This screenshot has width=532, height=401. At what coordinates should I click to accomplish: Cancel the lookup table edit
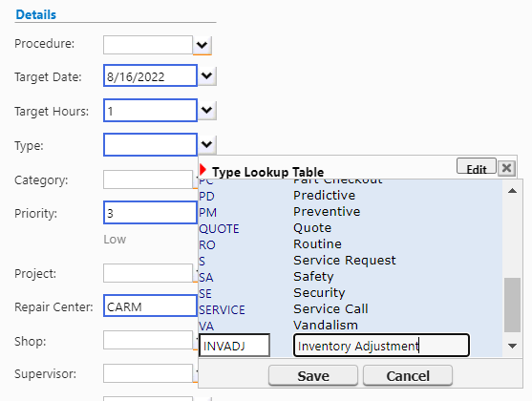click(408, 375)
